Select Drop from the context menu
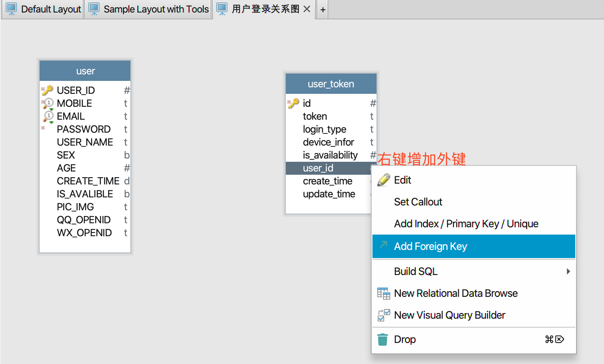604x364 pixels. (x=474, y=339)
